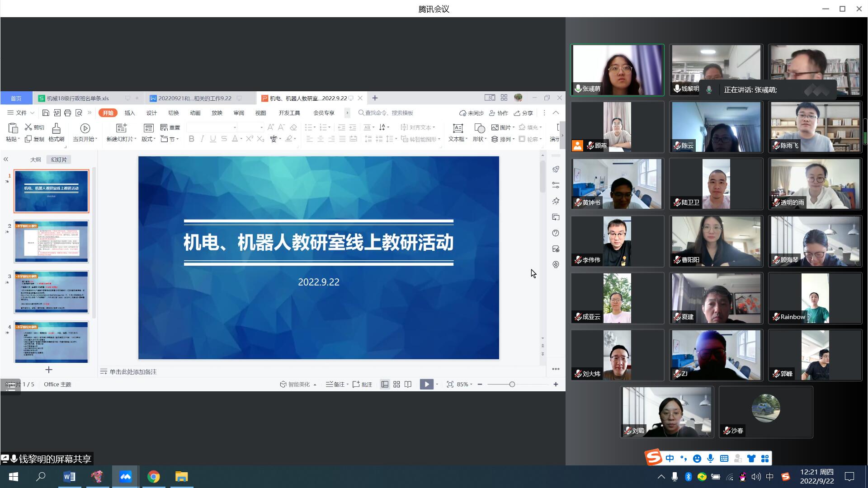Select the Cut (剪切) tool
This screenshot has width=868, height=488.
[34, 127]
